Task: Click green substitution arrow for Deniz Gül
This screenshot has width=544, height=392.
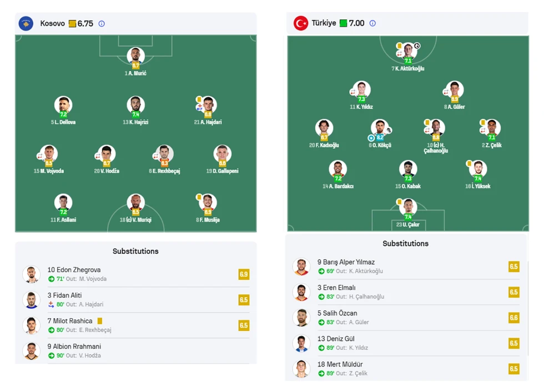Action: click(321, 348)
